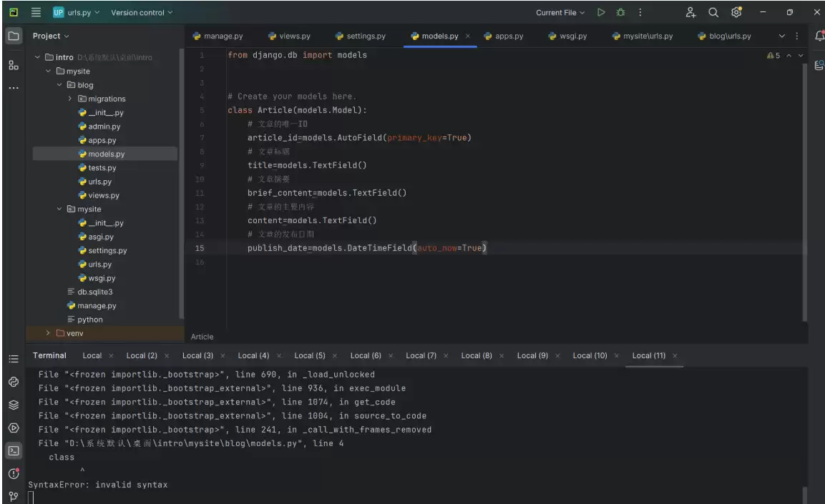Image resolution: width=825 pixels, height=504 pixels.
Task: Open the Structure tool window
Action: click(14, 65)
